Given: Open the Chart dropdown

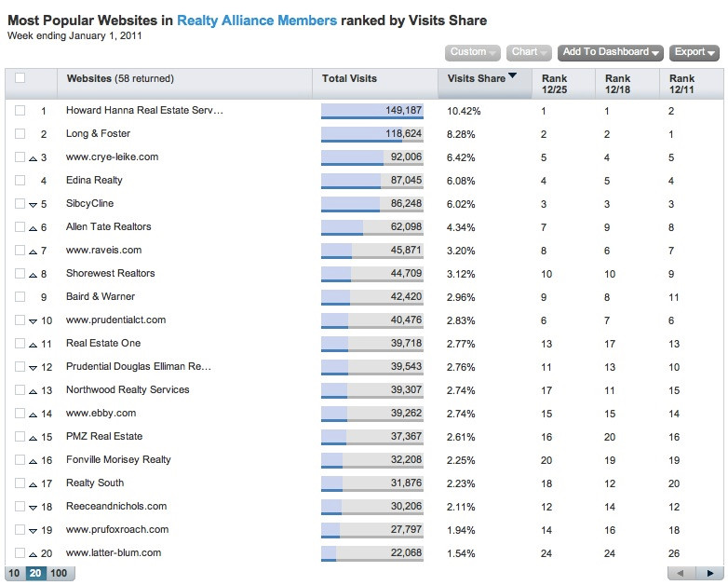Looking at the screenshot, I should point(529,52).
